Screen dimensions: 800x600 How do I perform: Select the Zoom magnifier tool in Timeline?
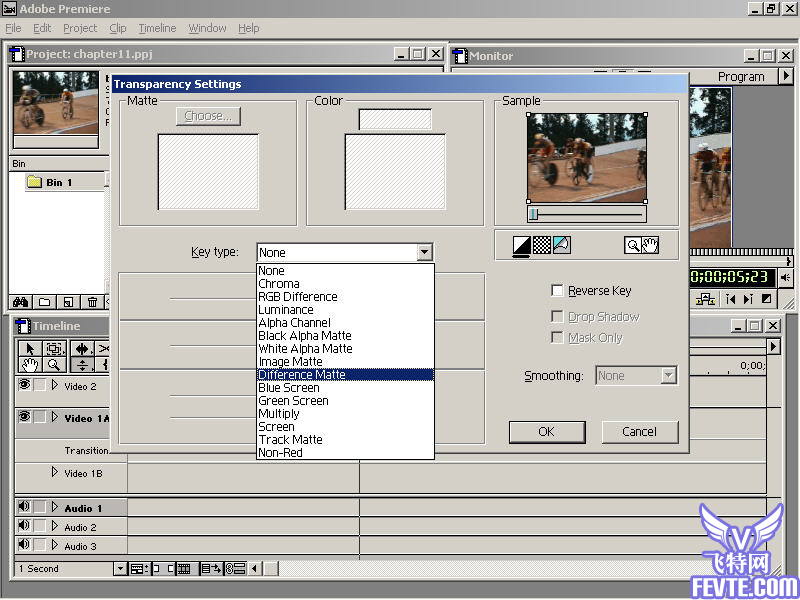pyautogui.click(x=54, y=365)
